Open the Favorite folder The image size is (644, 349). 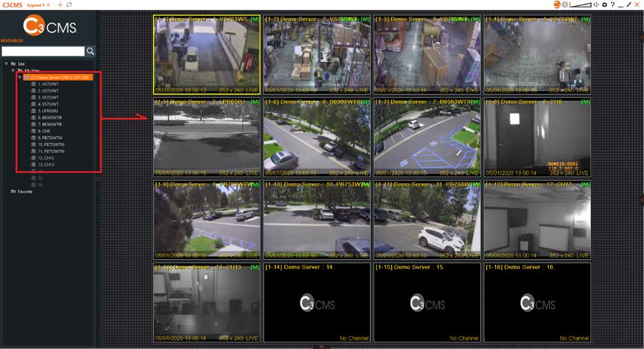25,191
